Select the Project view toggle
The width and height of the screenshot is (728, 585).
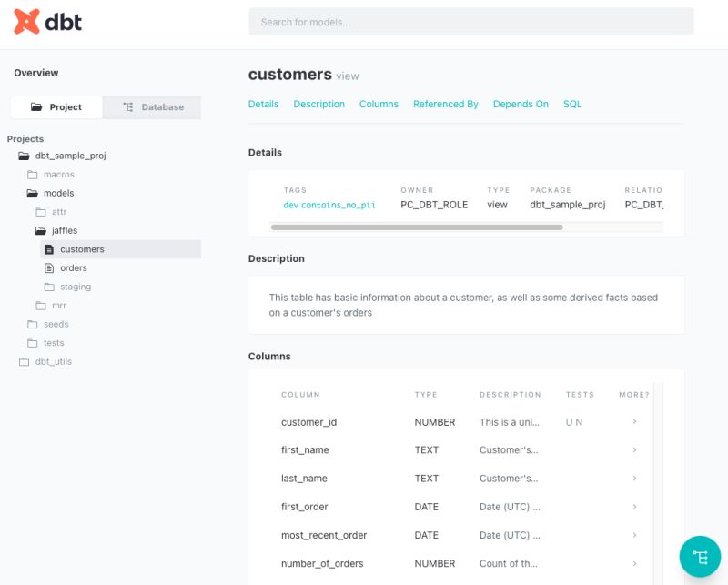point(56,106)
